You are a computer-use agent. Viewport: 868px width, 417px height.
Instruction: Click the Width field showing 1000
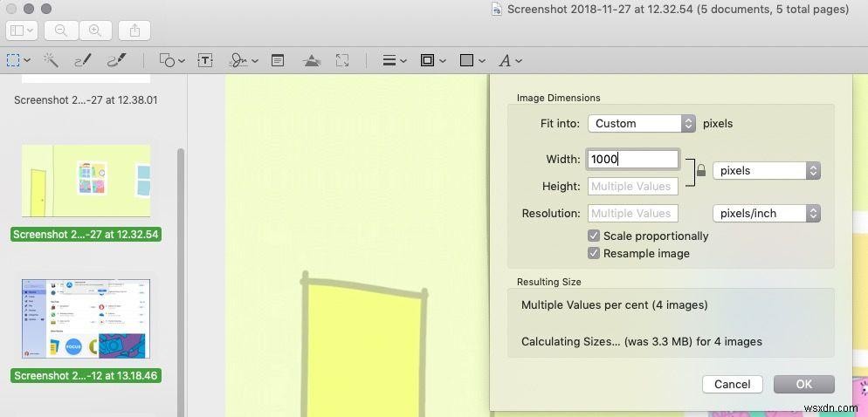633,160
